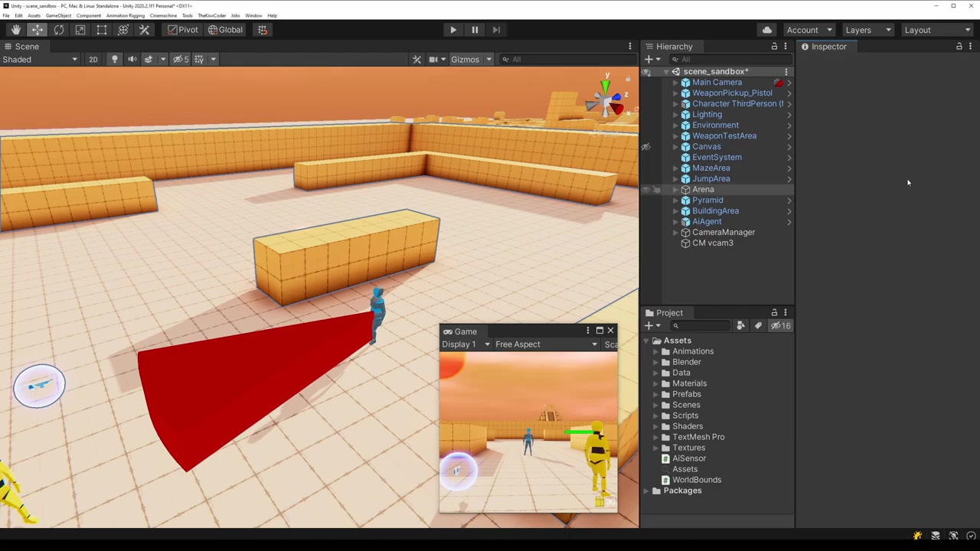Select the AiSensor script asset
The height and width of the screenshot is (551, 980).
[688, 458]
